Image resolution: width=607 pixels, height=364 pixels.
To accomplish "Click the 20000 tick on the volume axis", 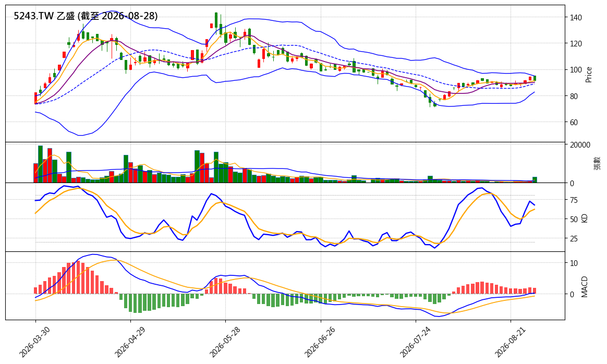I will coord(580,145).
